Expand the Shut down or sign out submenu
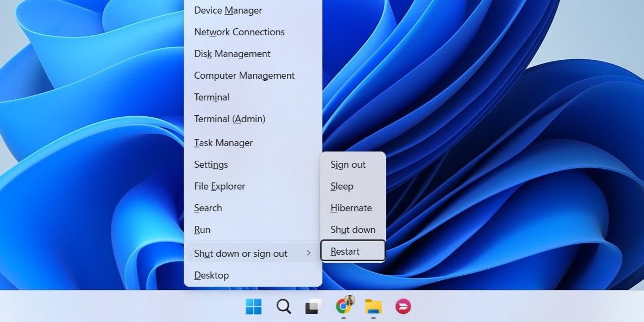This screenshot has width=644, height=322. (x=241, y=252)
